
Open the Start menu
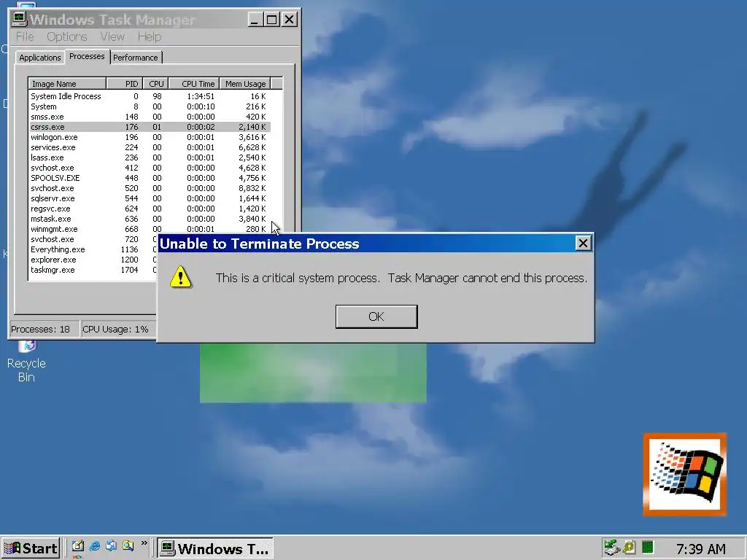point(30,548)
